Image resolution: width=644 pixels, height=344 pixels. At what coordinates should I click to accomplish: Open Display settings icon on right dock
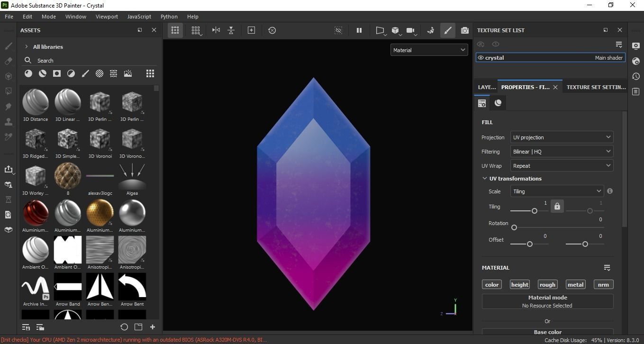(x=636, y=46)
